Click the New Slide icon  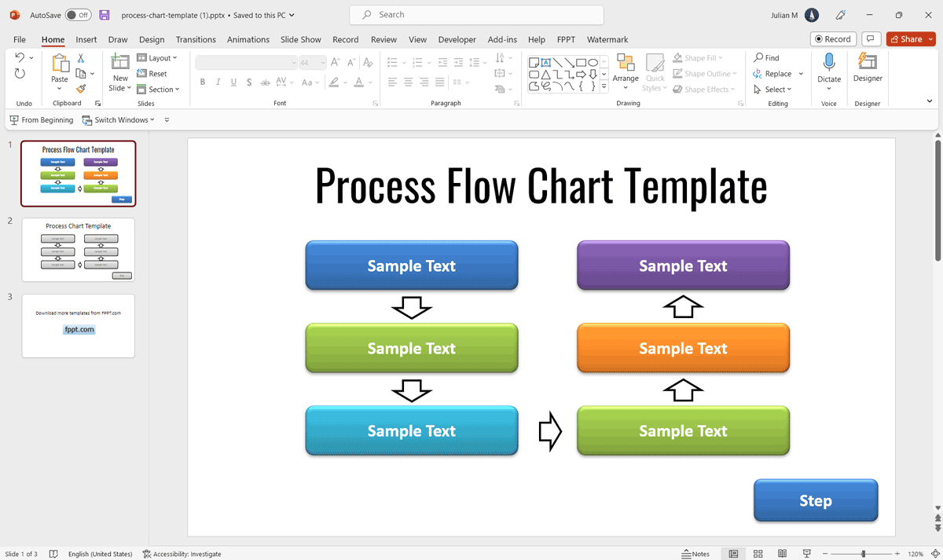[120, 63]
